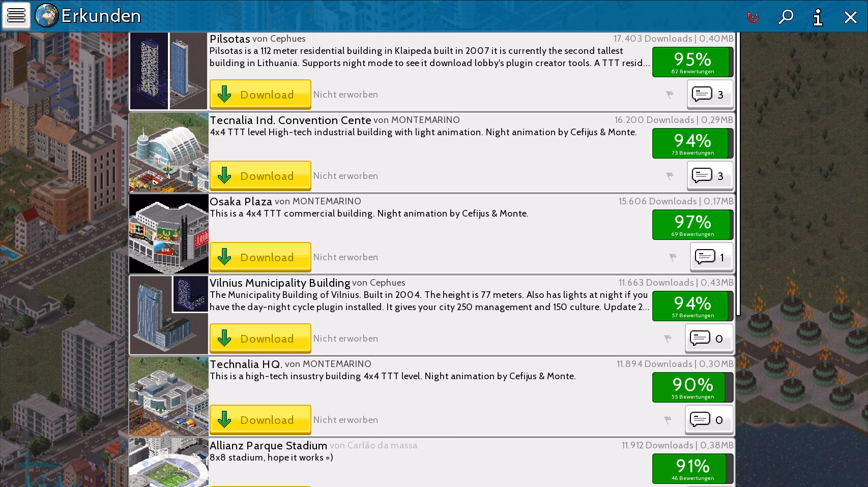The height and width of the screenshot is (487, 868).
Task: Click the Erkunden window title text
Action: [x=101, y=16]
